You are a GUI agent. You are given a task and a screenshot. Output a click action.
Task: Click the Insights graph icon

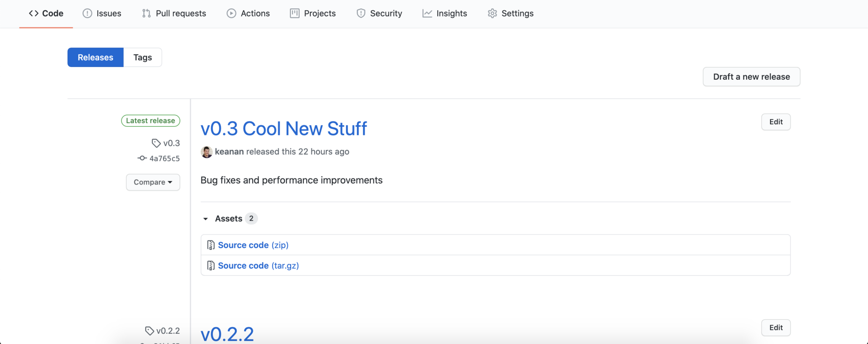click(x=427, y=14)
